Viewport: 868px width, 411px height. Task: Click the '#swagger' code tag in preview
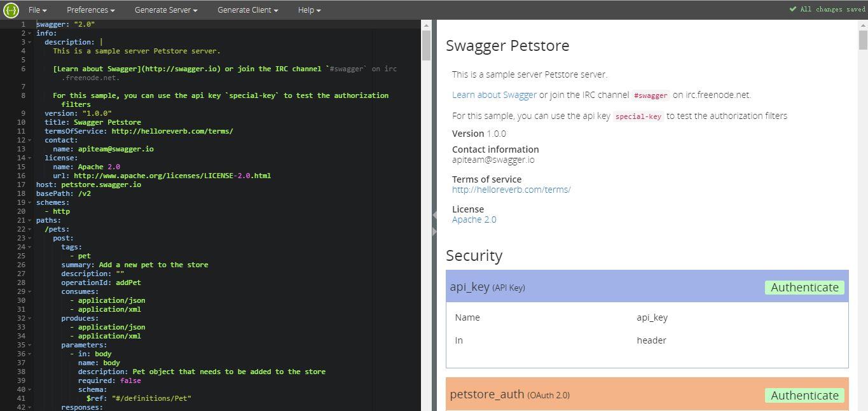(651, 95)
